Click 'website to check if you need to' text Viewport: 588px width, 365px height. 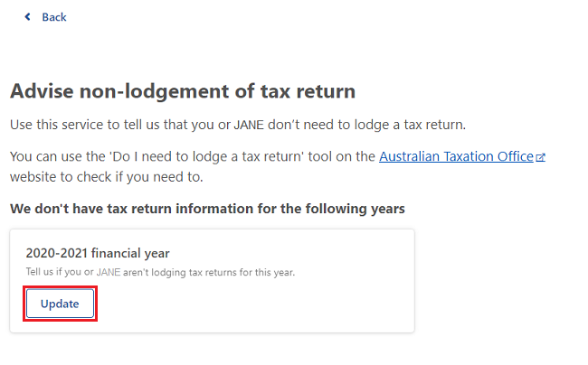pos(107,177)
